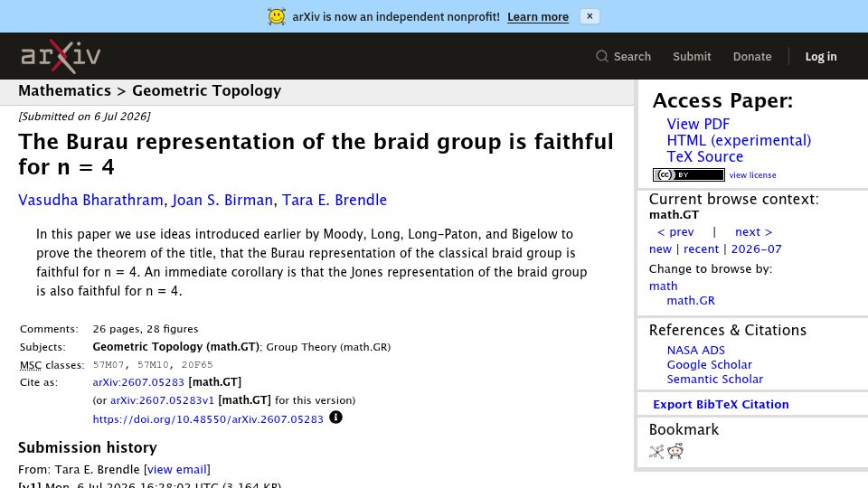Open the Search header item
The image size is (868, 488).
623,56
